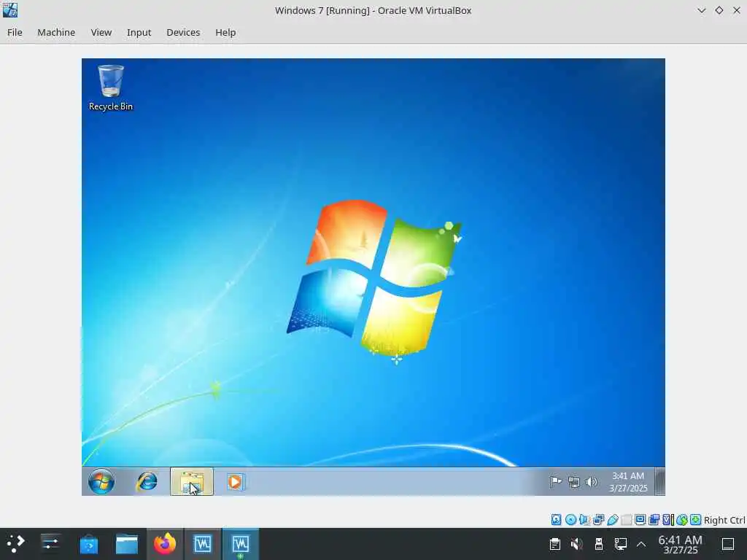
Task: Click the shared folders indicator
Action: tap(627, 519)
